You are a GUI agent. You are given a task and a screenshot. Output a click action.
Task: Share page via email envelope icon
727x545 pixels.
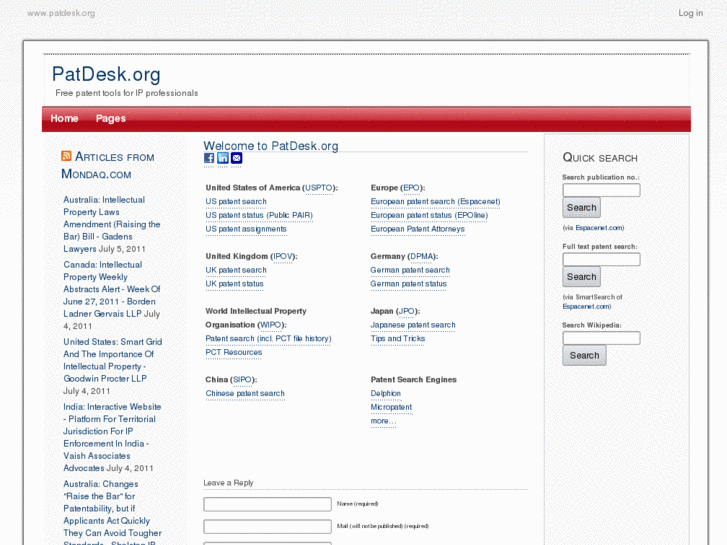click(236, 158)
